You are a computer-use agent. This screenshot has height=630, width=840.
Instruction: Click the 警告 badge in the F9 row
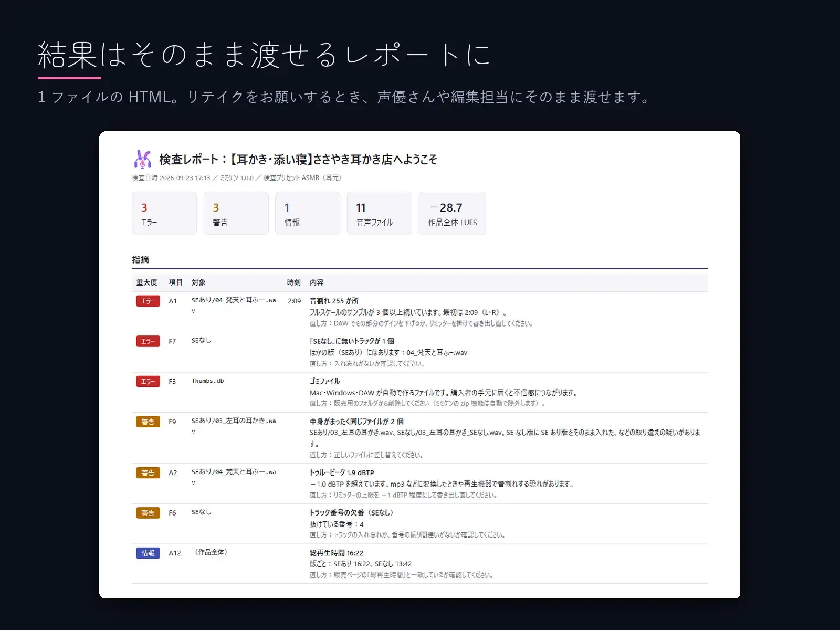click(148, 422)
